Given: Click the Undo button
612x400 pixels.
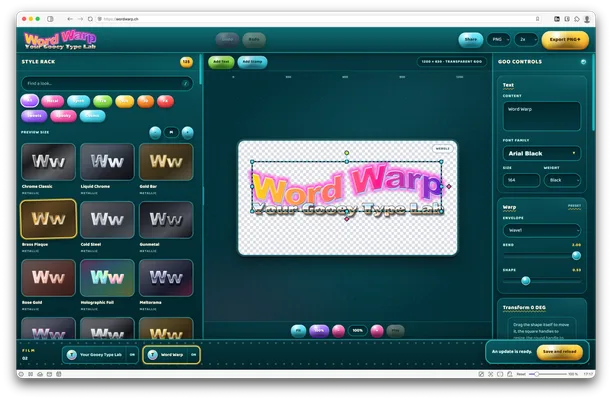Looking at the screenshot, I should pos(227,39).
